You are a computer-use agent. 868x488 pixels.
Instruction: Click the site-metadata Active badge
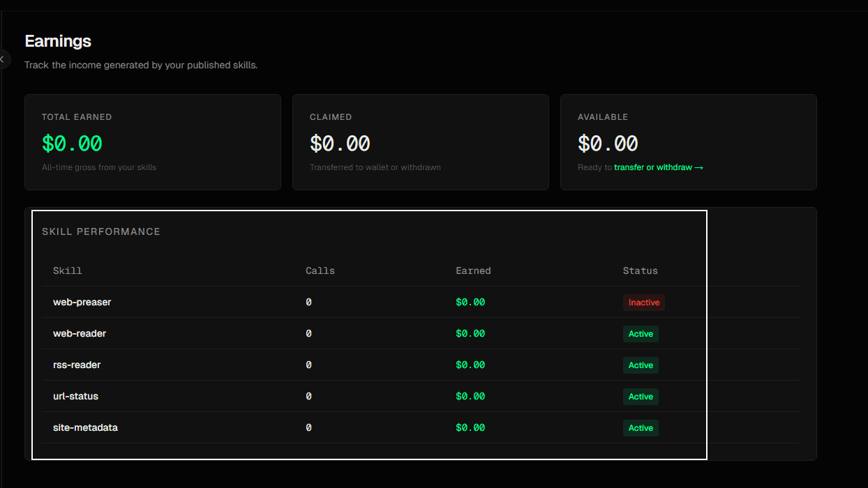tap(641, 427)
